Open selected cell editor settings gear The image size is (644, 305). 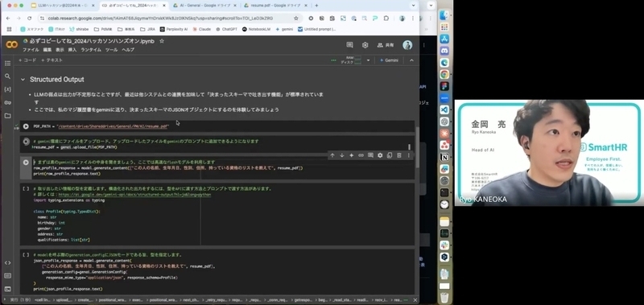(380, 155)
